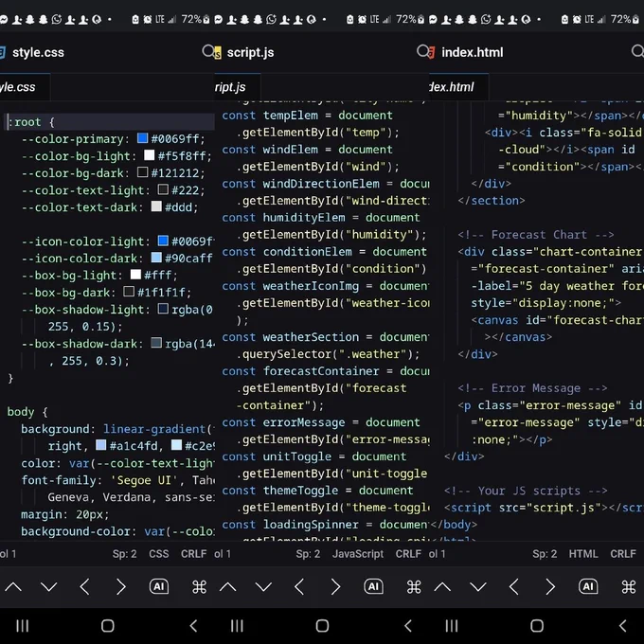Viewport: 644px width, 644px height.
Task: Tap Android home button under script.js screen
Action: pyautogui.click(x=322, y=626)
